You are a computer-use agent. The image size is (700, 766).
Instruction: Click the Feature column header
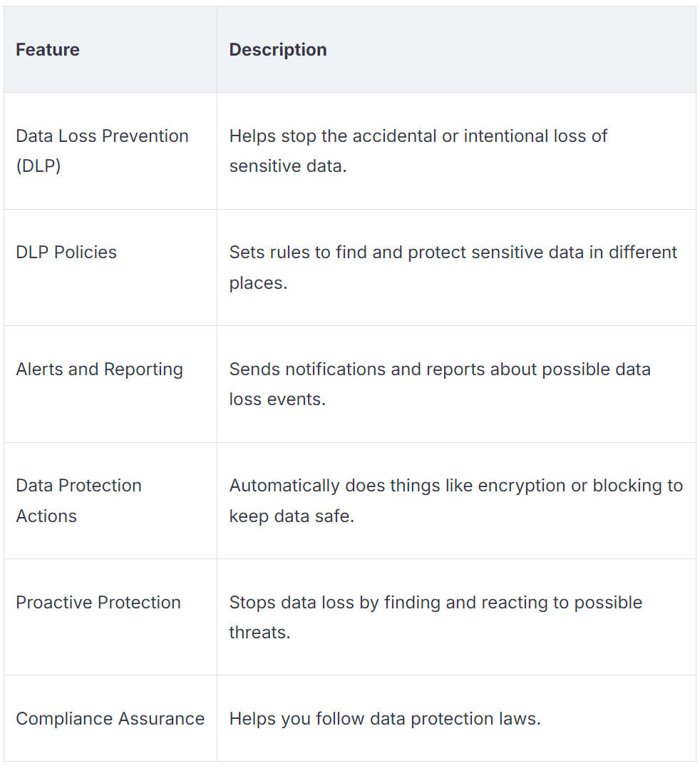[x=48, y=50]
